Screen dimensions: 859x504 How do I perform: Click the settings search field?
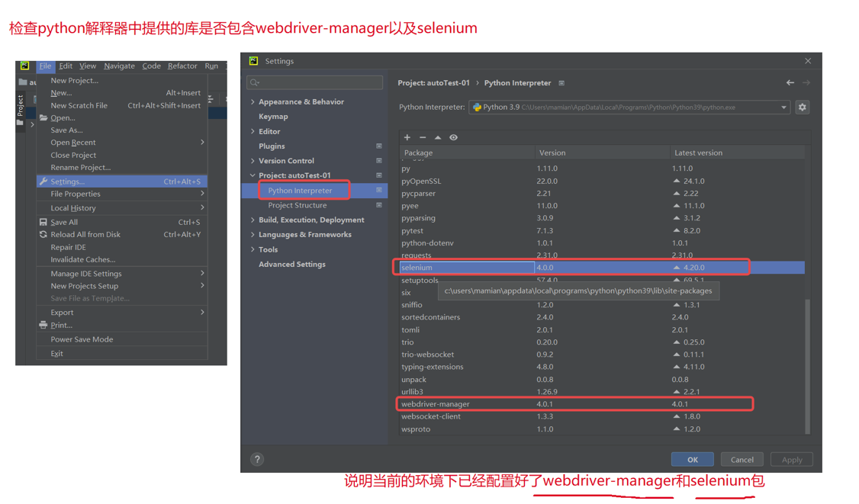(x=314, y=82)
